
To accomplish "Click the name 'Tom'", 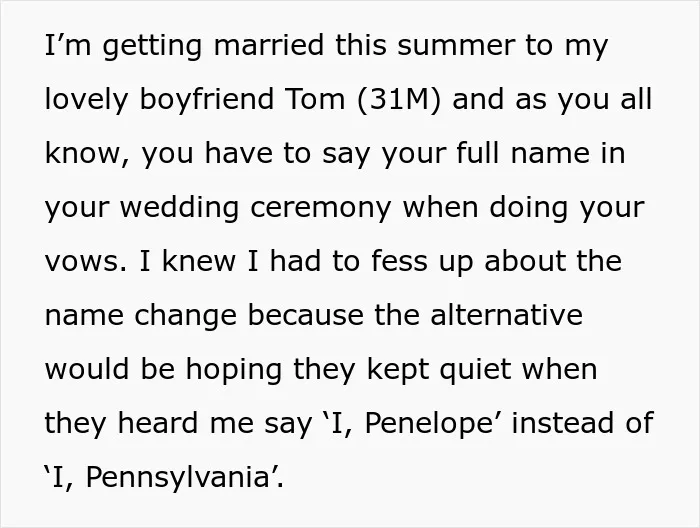I will pos(314,99).
